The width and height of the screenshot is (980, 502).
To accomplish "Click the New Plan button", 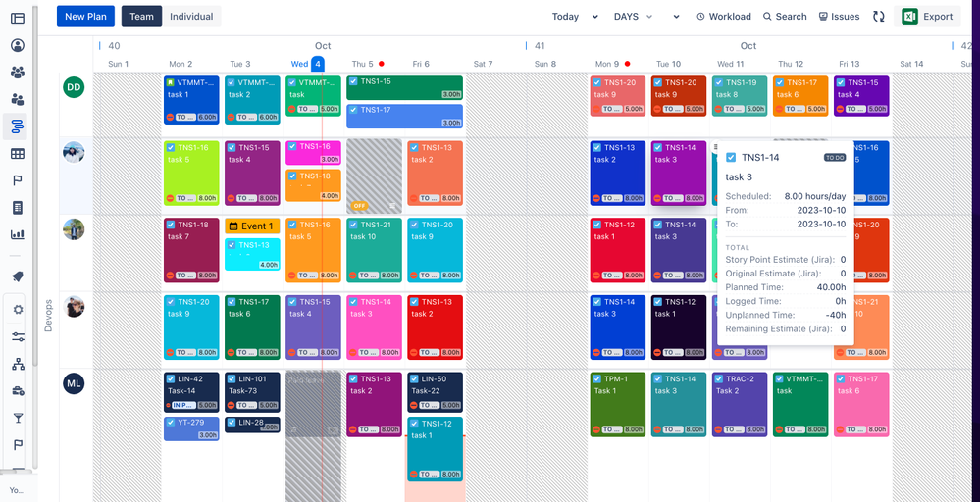I will pos(85,17).
